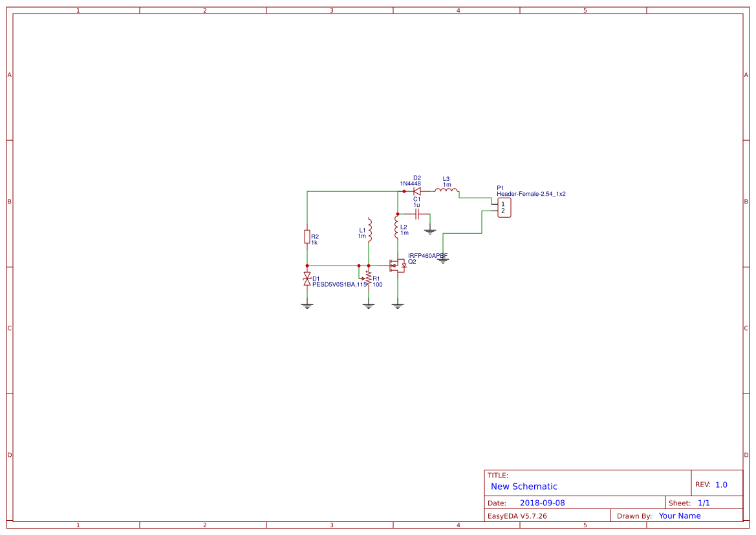756x535 pixels.
Task: Click the Q2 MOSFET transistor symbol
Action: [397, 266]
